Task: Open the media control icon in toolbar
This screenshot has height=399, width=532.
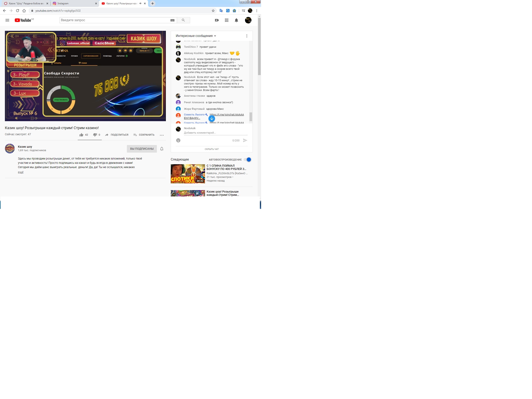Action: [243, 11]
